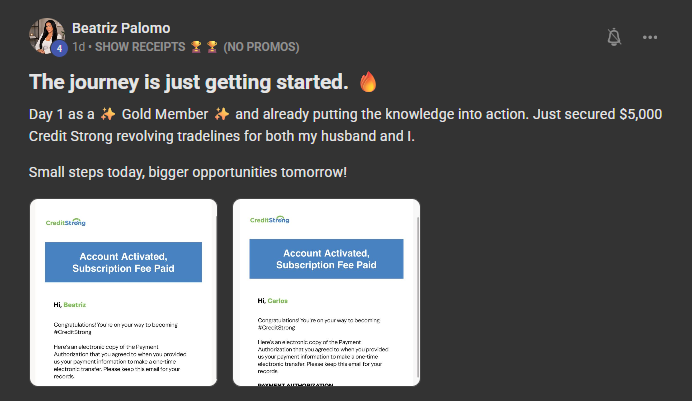Click sparkles emoji before Gold Member
The width and height of the screenshot is (692, 401).
pos(108,114)
